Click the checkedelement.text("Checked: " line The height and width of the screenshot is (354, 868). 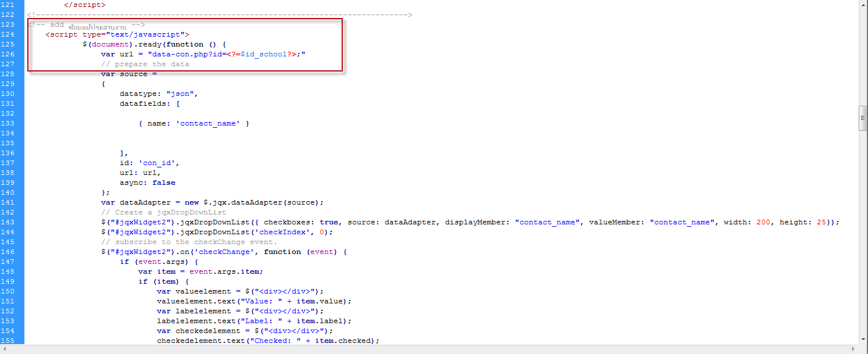pos(268,341)
